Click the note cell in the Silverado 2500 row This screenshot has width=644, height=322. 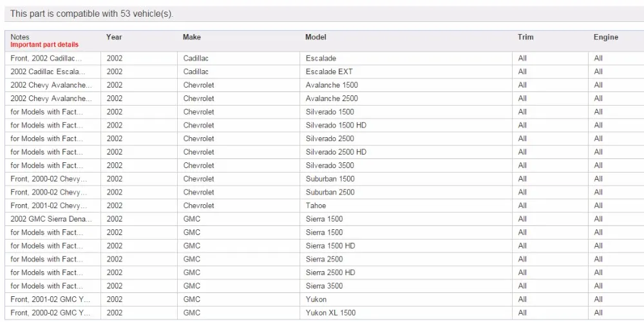pyautogui.click(x=53, y=138)
